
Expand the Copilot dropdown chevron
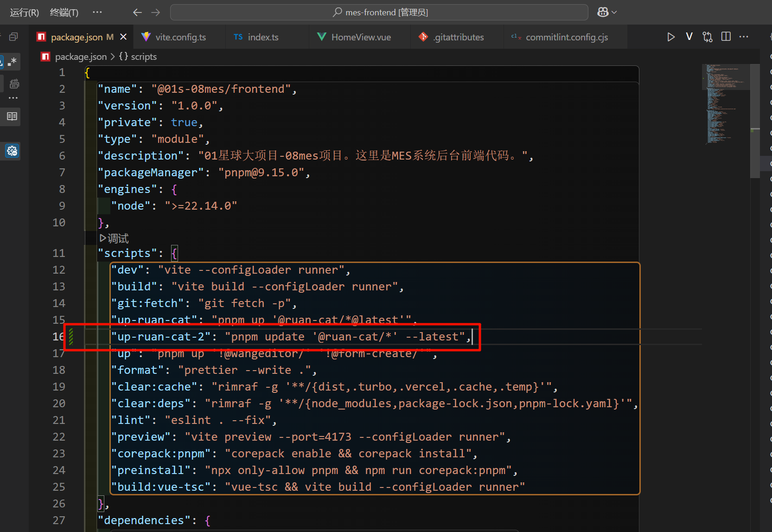[614, 13]
